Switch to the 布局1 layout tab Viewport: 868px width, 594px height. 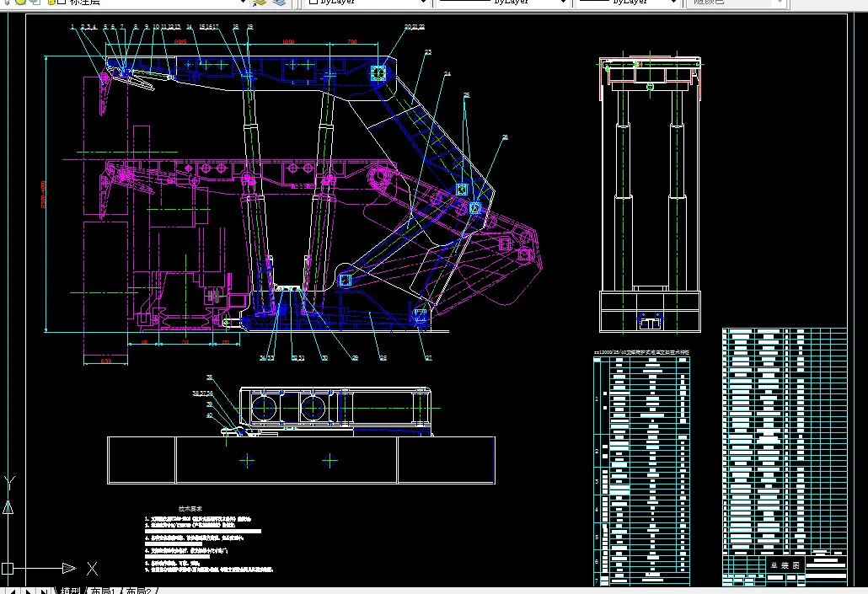tap(103, 591)
